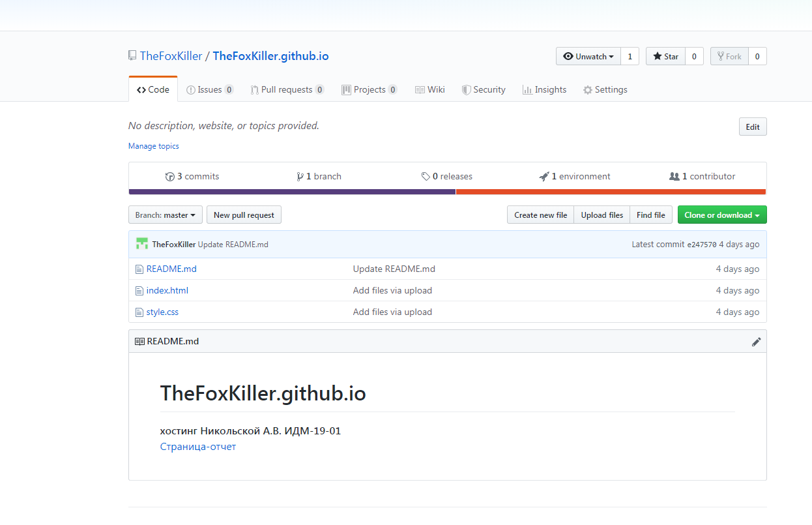Image resolution: width=812 pixels, height=525 pixels.
Task: Open the Unwatch notifications dropdown
Action: 588,57
